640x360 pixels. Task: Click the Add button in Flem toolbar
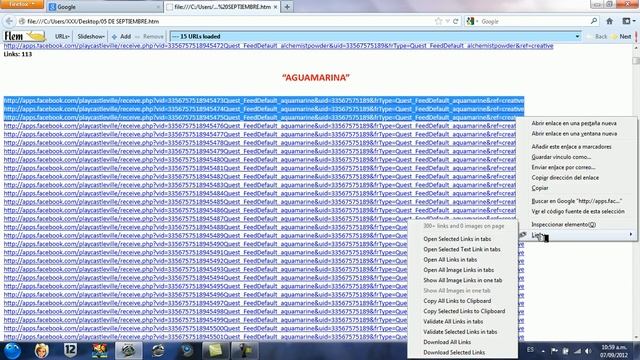[121, 36]
